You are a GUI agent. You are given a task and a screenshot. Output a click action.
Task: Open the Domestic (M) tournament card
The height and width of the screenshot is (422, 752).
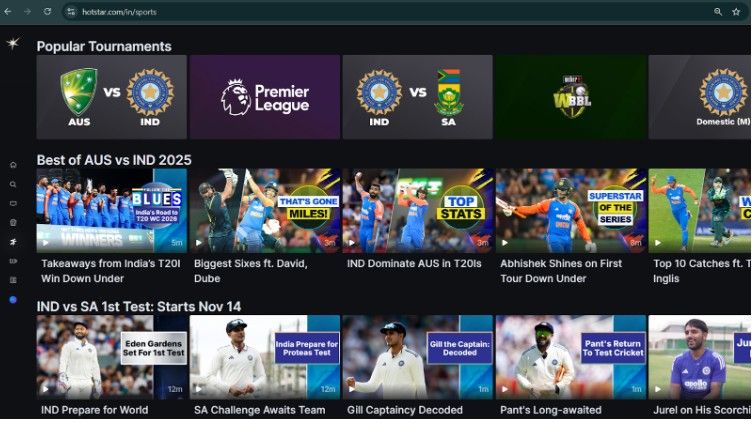click(x=700, y=97)
